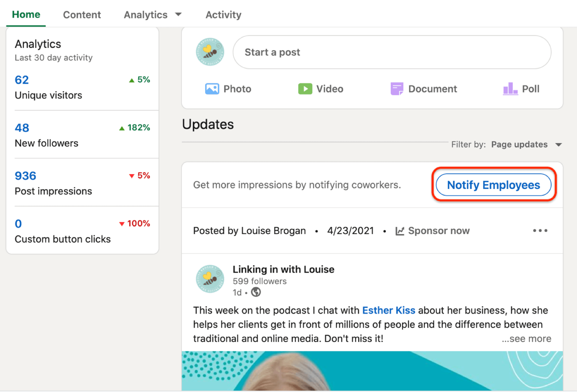
Task: Select the Video upload icon
Action: click(x=305, y=89)
